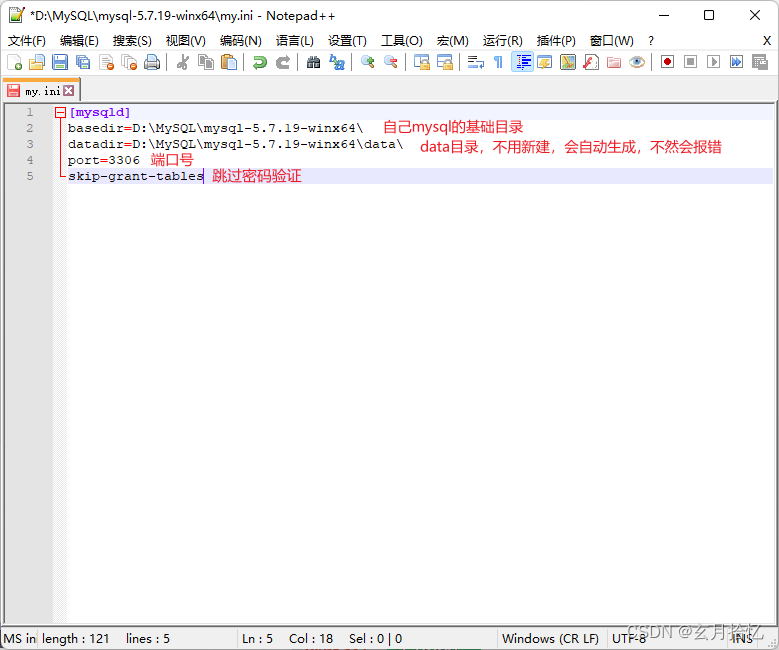
Task: Close the my.ini tab
Action: point(69,90)
